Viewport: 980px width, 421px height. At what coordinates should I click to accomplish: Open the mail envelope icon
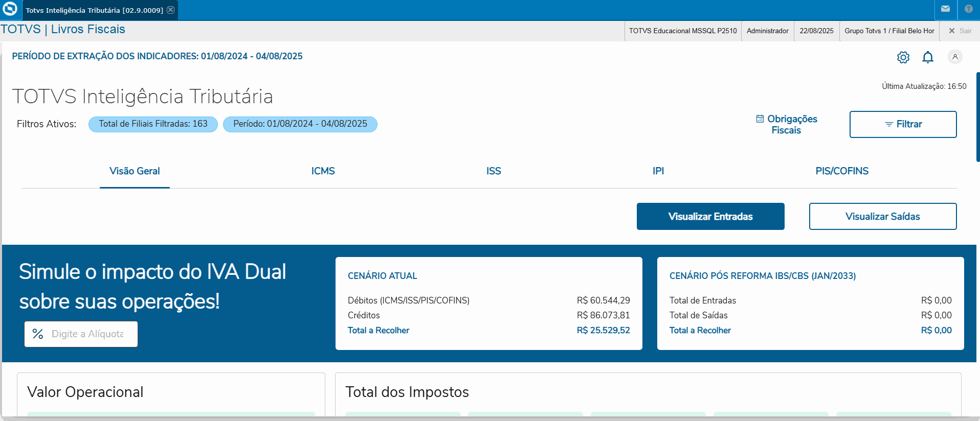point(945,9)
